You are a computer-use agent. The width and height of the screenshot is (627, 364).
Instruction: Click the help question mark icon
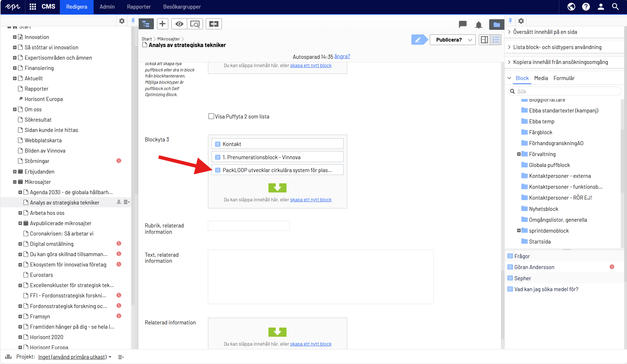pos(586,7)
